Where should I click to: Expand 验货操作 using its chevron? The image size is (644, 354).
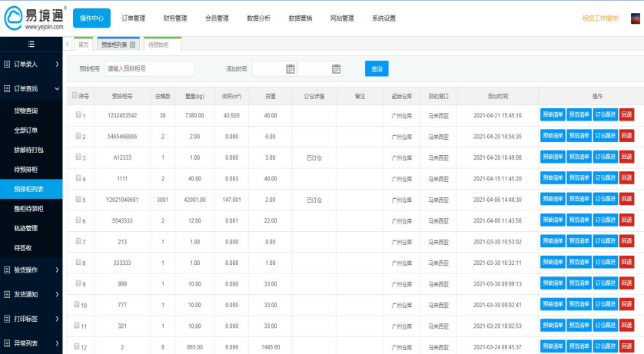57,270
